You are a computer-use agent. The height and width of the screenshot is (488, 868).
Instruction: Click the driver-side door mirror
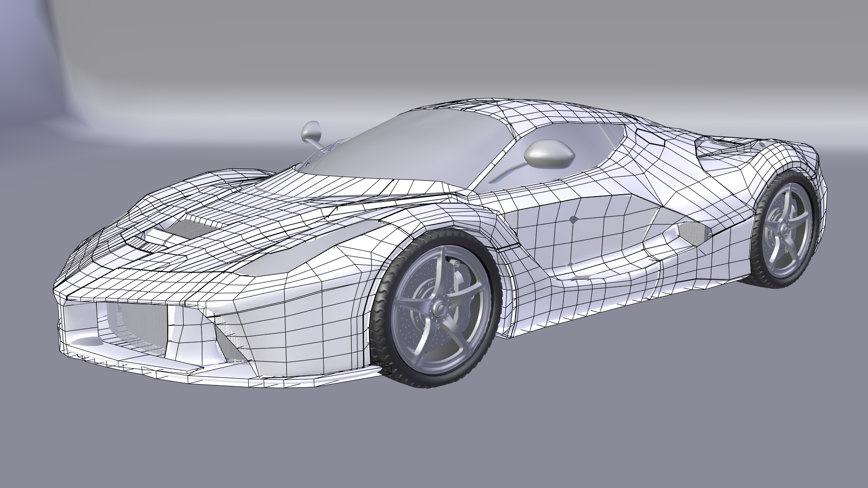point(549,155)
